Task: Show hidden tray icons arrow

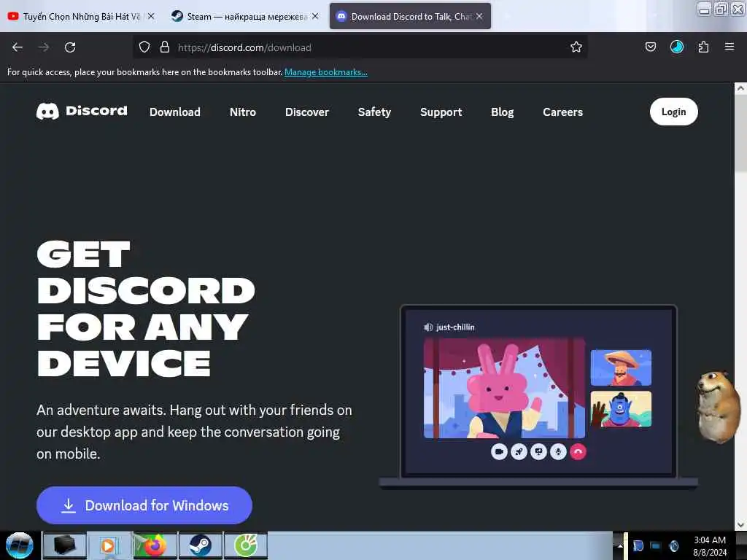Action: pyautogui.click(x=620, y=545)
